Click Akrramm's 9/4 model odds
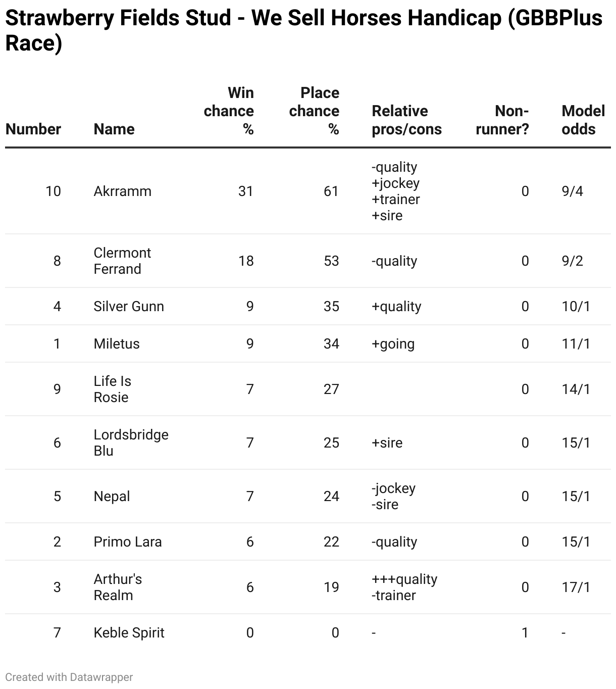 572,191
